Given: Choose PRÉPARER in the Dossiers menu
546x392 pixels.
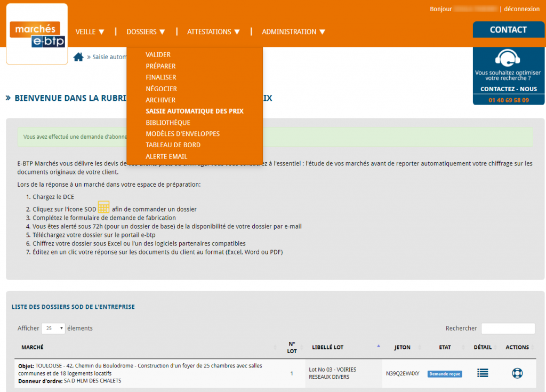Looking at the screenshot, I should pos(160,66).
